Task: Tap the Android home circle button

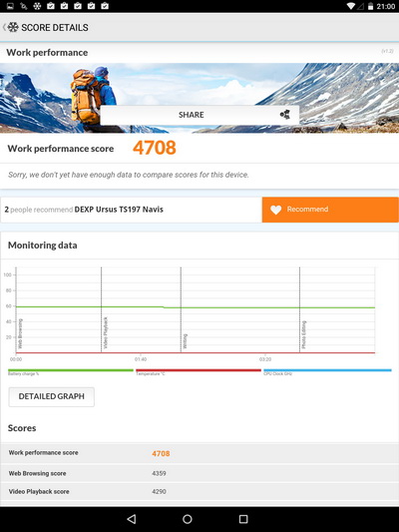Action: pyautogui.click(x=188, y=519)
